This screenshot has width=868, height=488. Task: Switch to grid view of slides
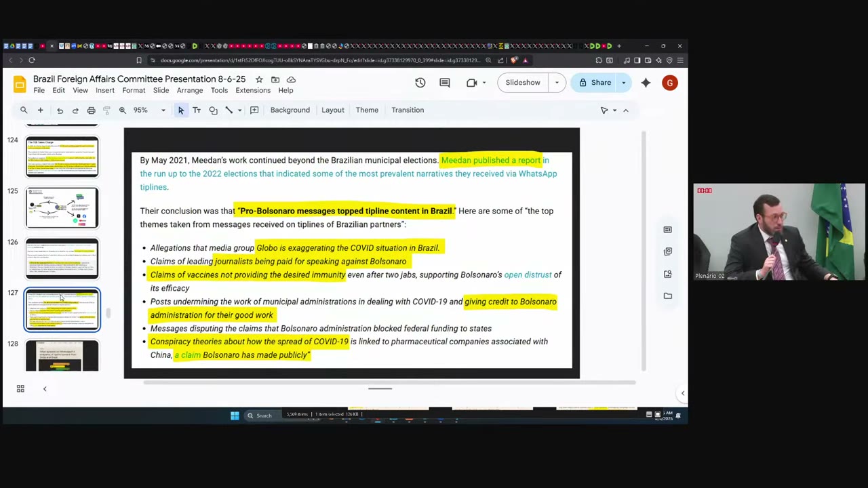tap(20, 388)
